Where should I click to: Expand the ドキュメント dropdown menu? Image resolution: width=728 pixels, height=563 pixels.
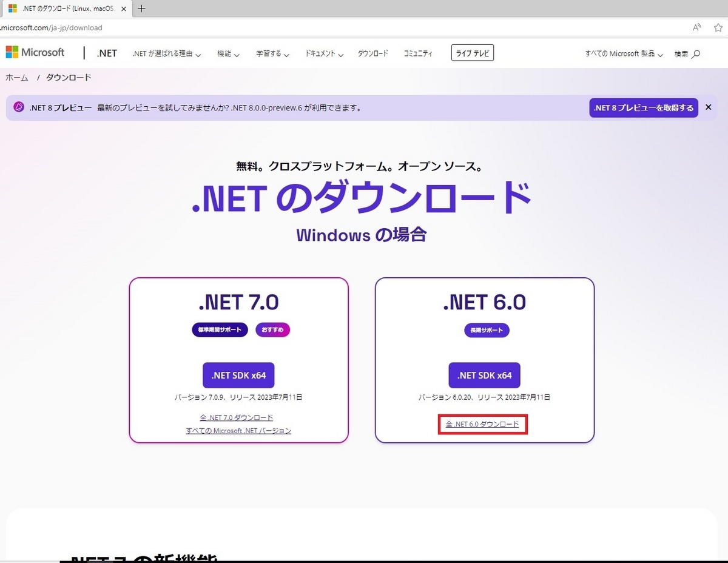(x=324, y=54)
